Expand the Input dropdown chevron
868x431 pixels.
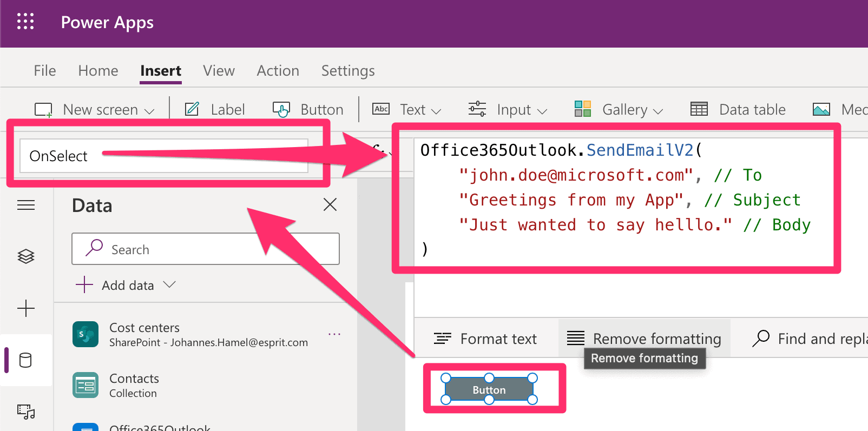pyautogui.click(x=542, y=111)
